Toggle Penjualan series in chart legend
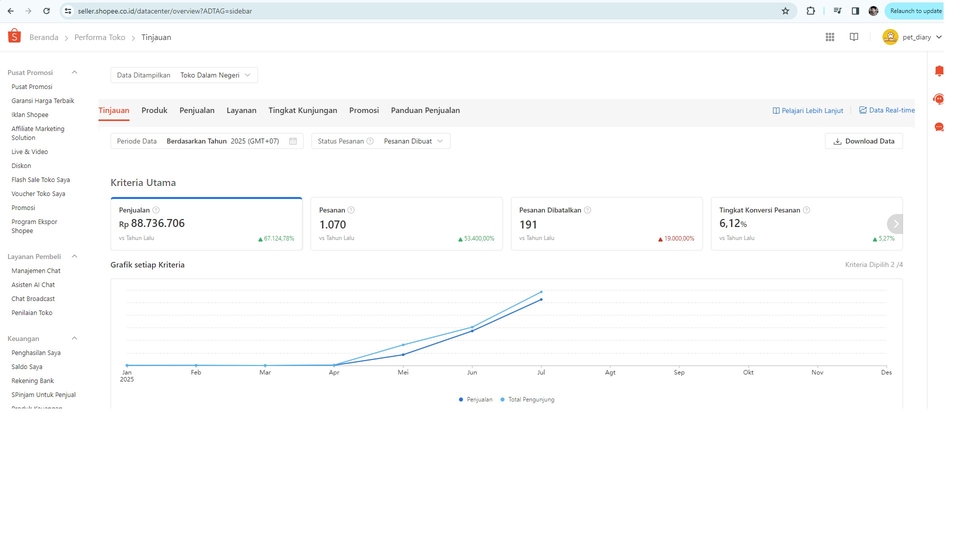 (x=476, y=399)
